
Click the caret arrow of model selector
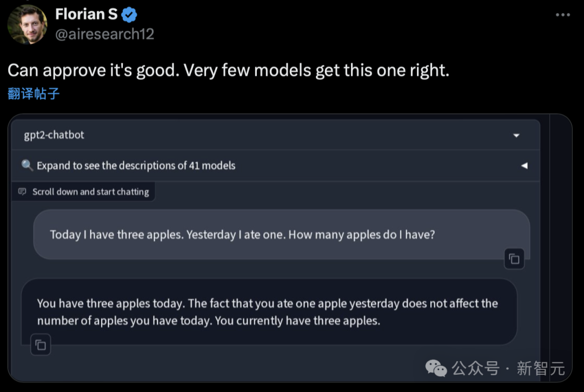(x=516, y=136)
